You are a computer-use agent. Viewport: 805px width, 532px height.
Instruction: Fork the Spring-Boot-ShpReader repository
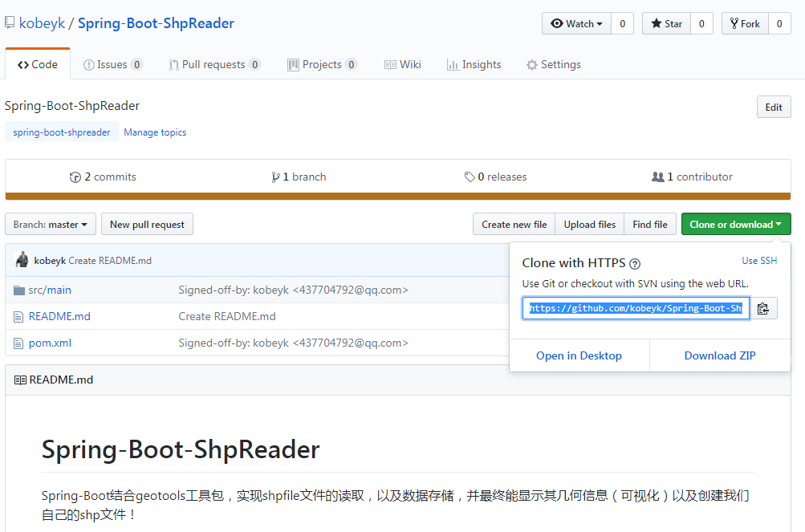[745, 24]
